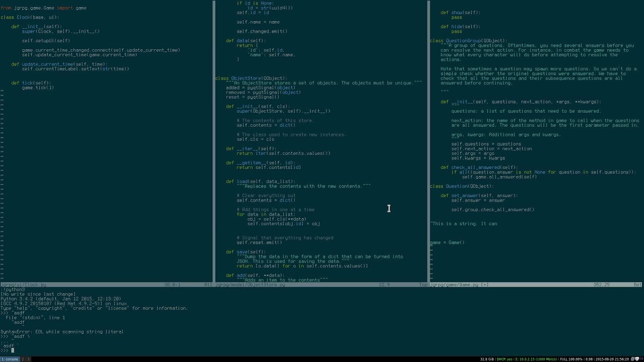The image size is (644, 362).
Task: Click the 'FULL 100.00%' battery status
Action: [571, 359]
